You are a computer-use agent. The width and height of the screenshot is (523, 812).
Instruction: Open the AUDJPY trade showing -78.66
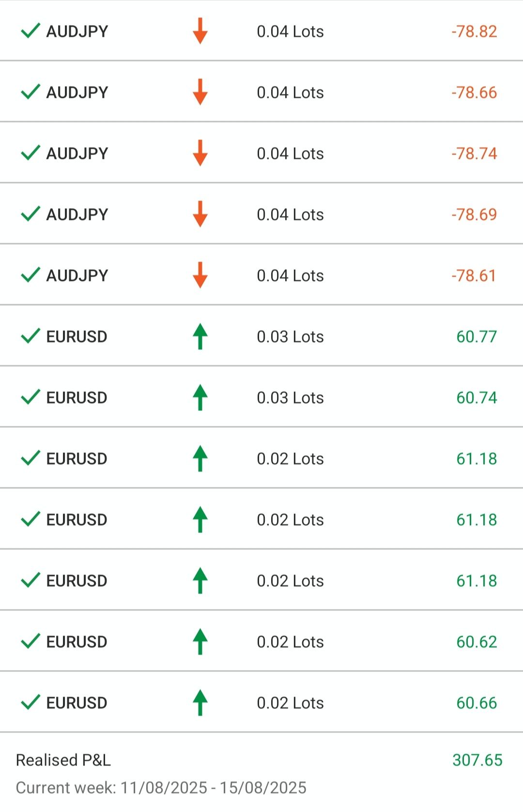tap(77, 92)
